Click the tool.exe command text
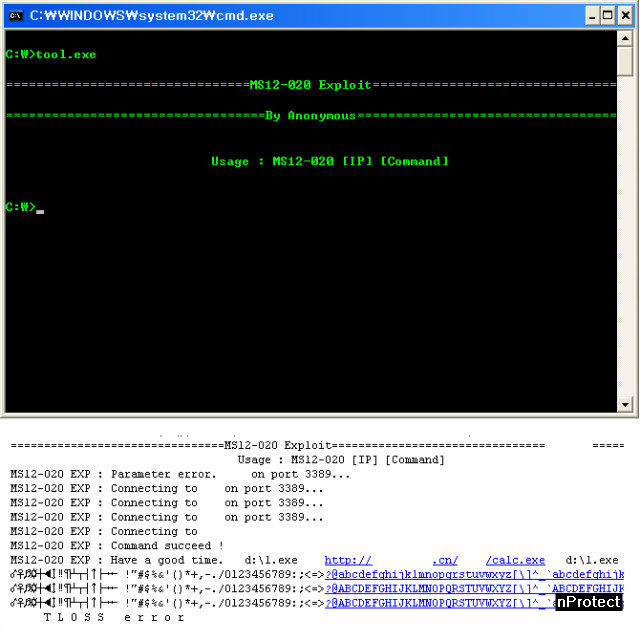 66,54
